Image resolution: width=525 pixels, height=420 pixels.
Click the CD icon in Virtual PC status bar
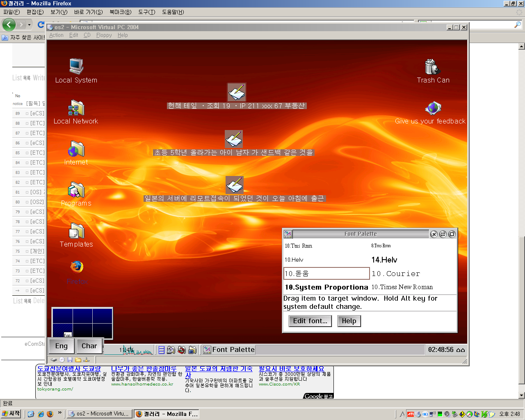coord(62,360)
